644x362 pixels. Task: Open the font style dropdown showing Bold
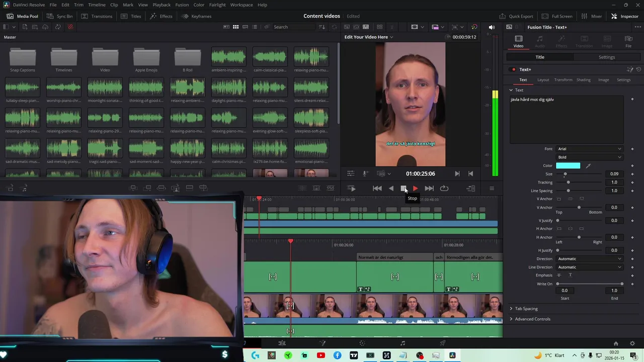coord(589,157)
